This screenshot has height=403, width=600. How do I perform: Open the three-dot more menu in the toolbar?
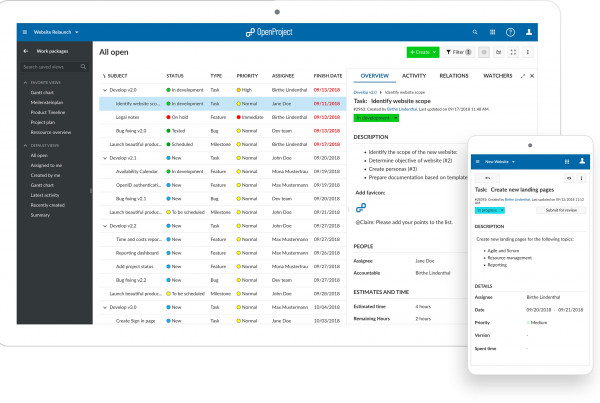click(x=528, y=52)
